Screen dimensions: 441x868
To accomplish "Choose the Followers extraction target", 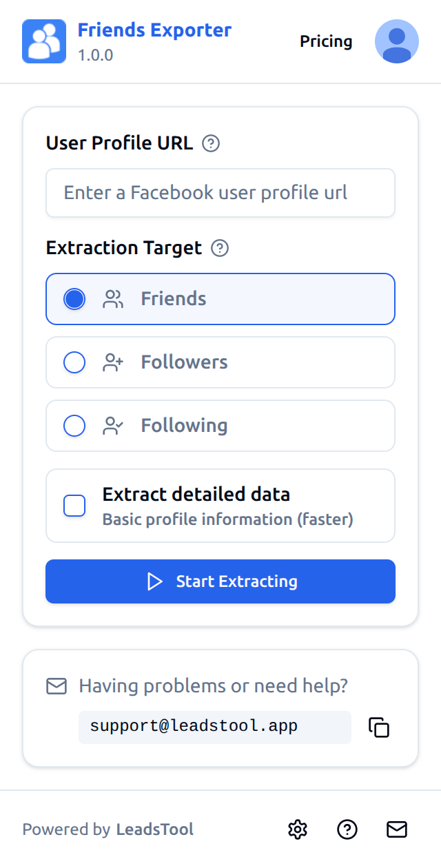I will (x=74, y=362).
